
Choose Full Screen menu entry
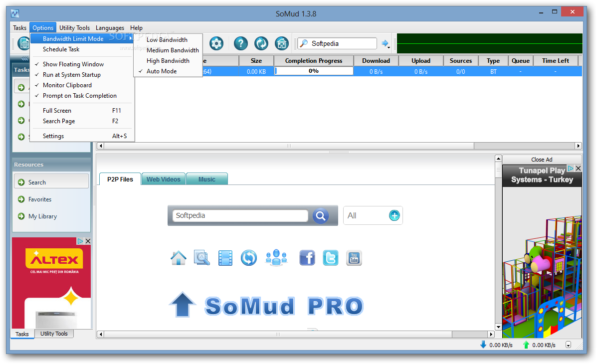(82, 110)
